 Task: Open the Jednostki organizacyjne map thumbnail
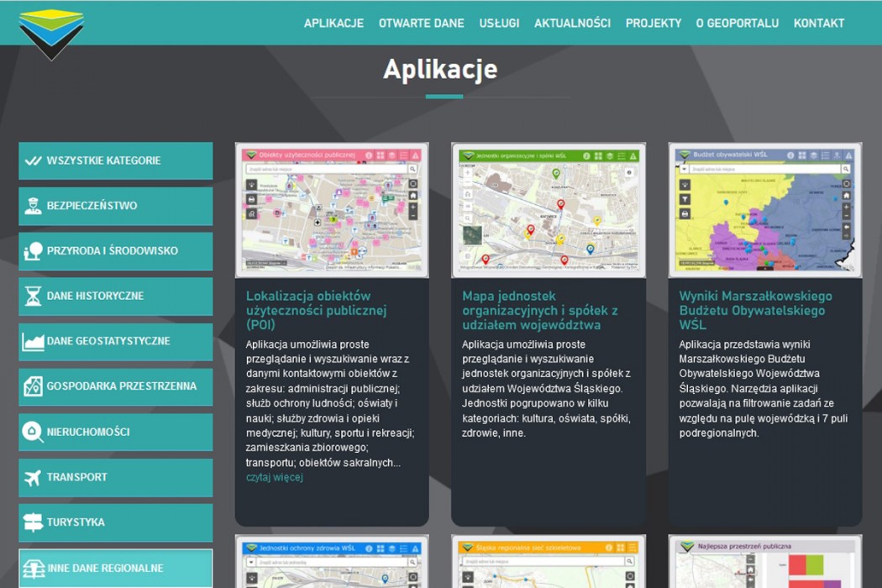[548, 210]
